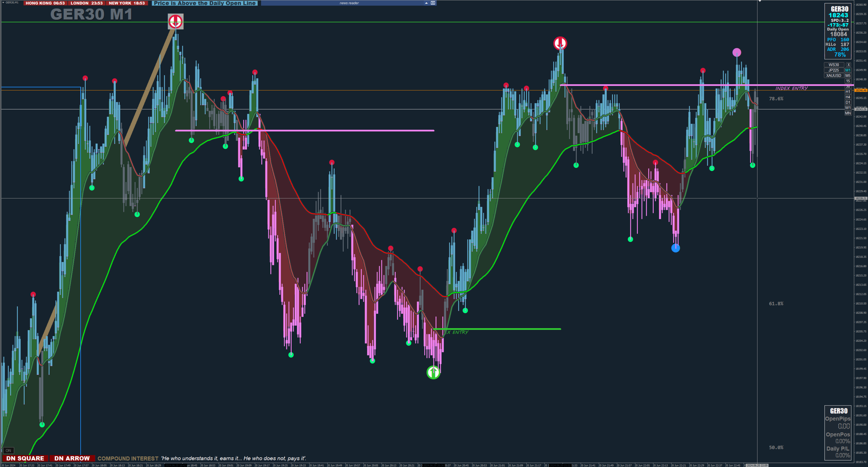Toggle the DN ARROW indicator button

click(x=72, y=458)
